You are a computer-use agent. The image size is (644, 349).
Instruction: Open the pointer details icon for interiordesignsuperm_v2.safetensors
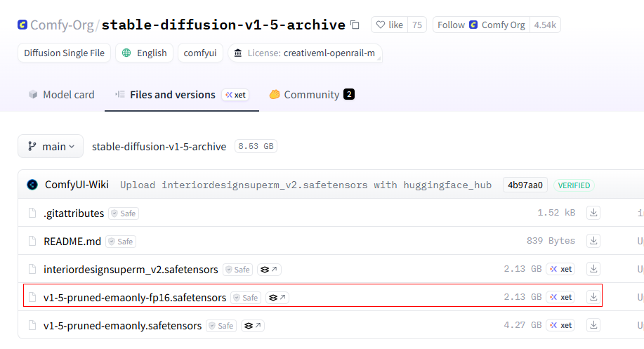[x=269, y=270]
